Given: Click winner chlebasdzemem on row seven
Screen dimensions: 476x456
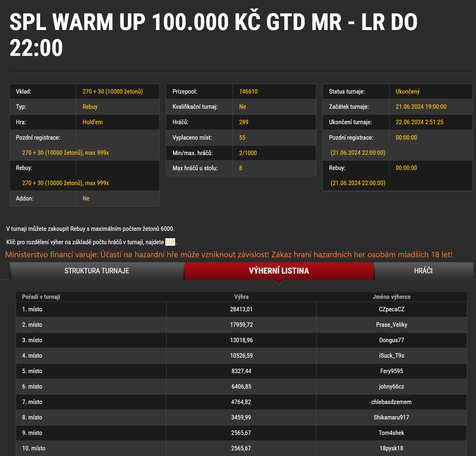Looking at the screenshot, I should click(x=392, y=402).
